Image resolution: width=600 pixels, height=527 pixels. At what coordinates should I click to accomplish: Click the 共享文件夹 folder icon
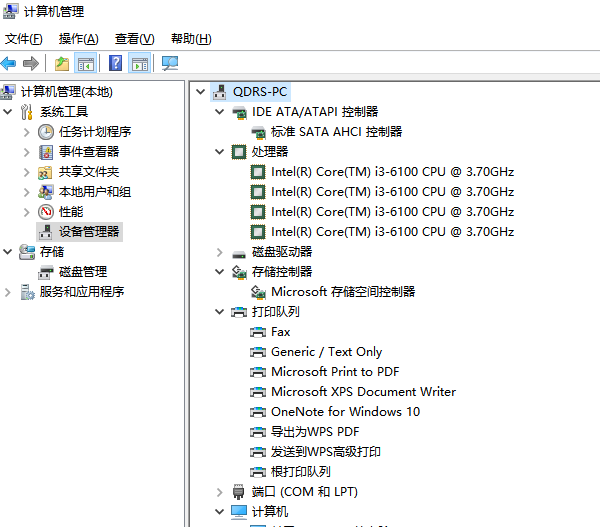point(45,173)
